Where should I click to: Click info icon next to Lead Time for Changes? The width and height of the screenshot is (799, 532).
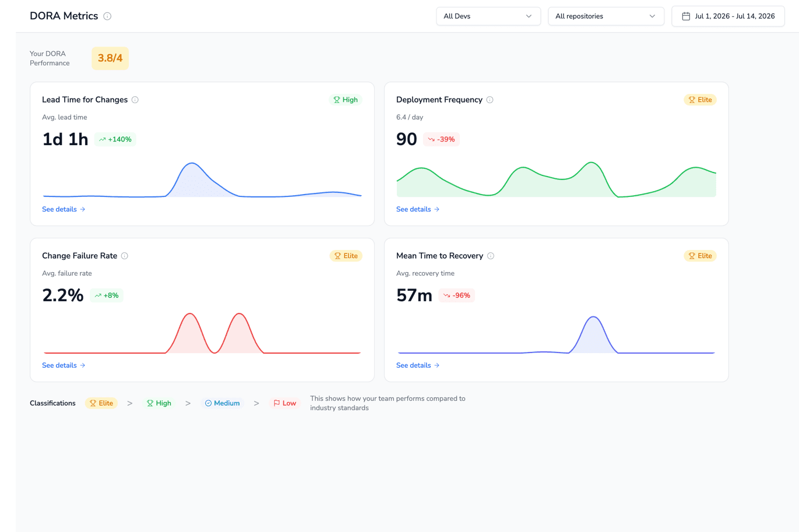[x=135, y=100]
